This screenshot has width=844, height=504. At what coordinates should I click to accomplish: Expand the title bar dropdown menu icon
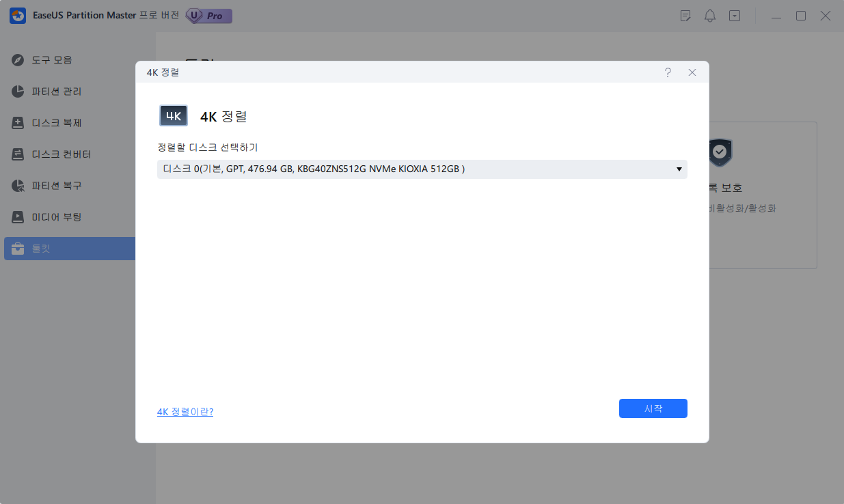tap(735, 16)
